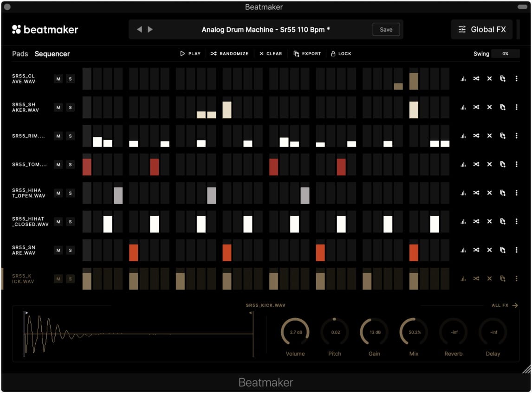Open velocity bars icon for SR55_CLAVE row

pos(463,79)
